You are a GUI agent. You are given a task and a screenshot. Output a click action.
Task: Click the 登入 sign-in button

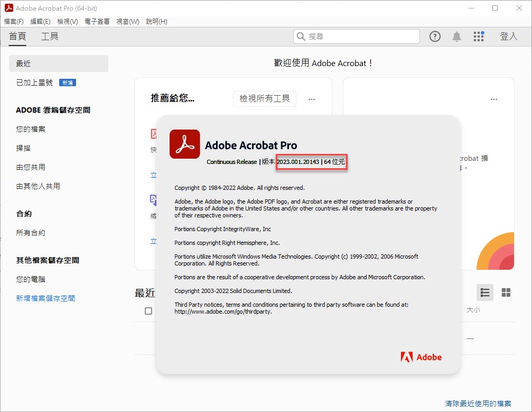point(508,36)
